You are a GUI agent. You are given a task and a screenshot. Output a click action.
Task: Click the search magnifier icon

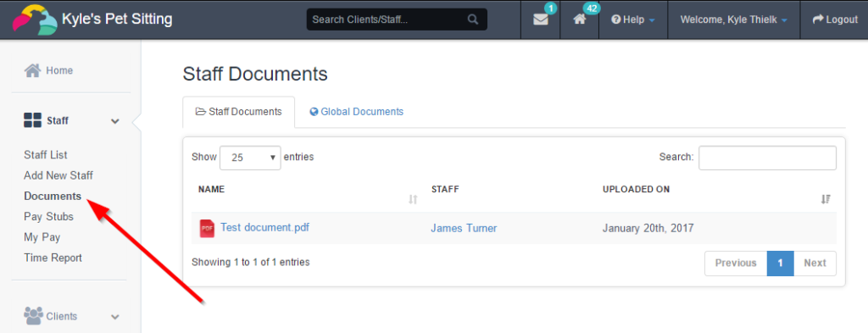pos(473,19)
